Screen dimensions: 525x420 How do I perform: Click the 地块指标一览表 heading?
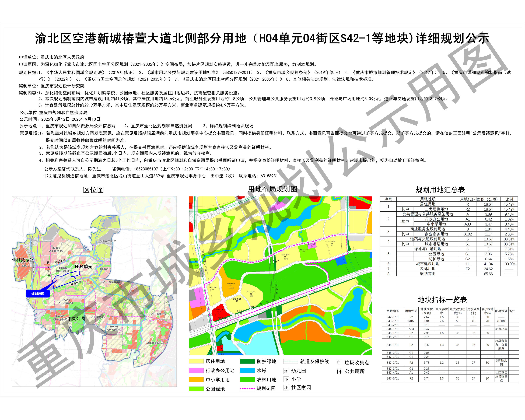[x=442, y=300]
